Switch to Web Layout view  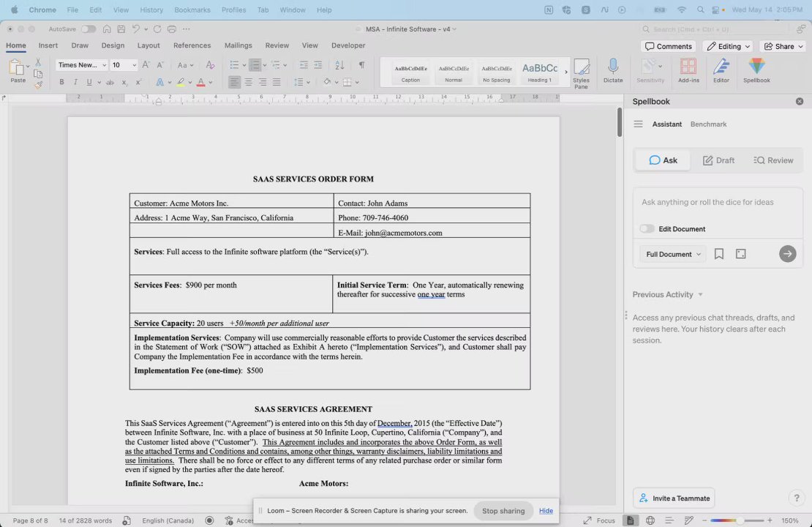(650, 520)
